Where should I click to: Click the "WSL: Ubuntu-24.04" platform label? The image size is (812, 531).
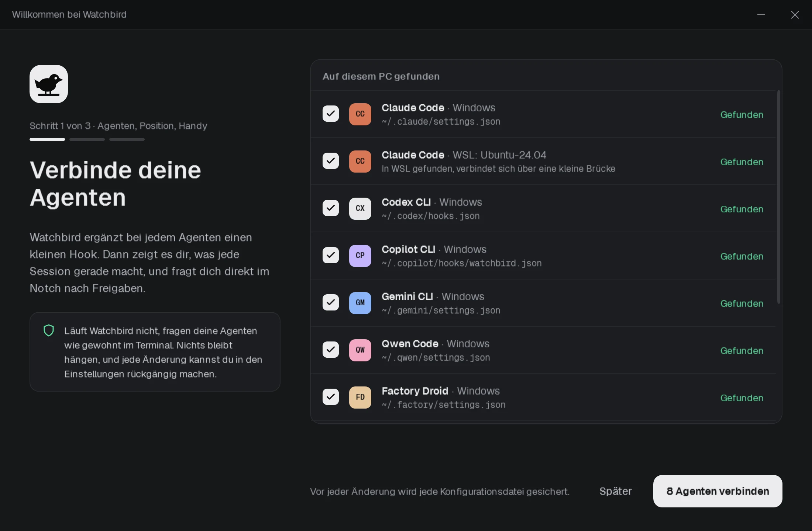(499, 155)
